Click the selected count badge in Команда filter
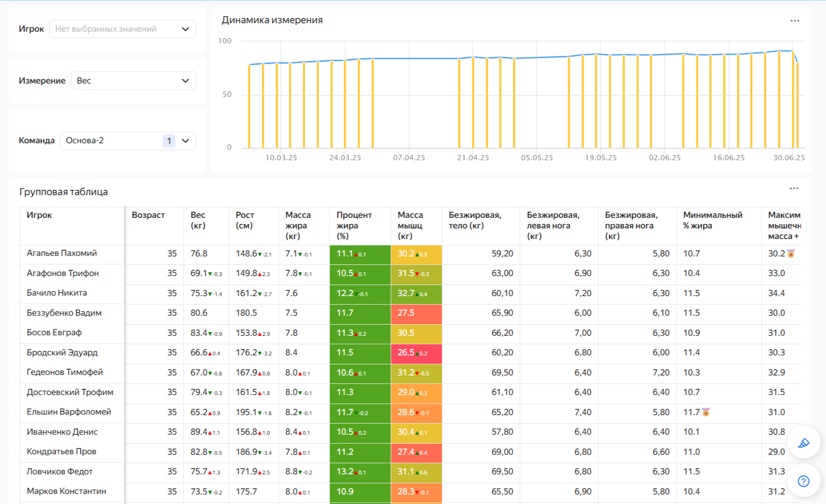826x504 pixels. (x=169, y=141)
